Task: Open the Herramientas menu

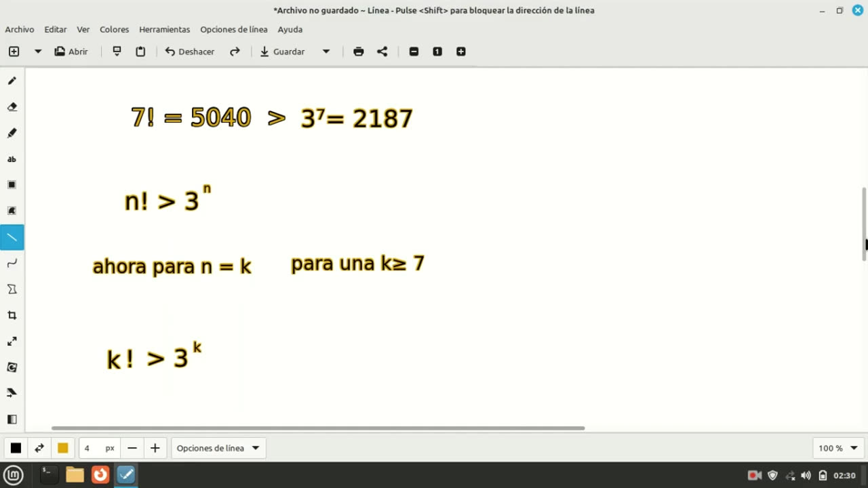Action: (x=165, y=29)
